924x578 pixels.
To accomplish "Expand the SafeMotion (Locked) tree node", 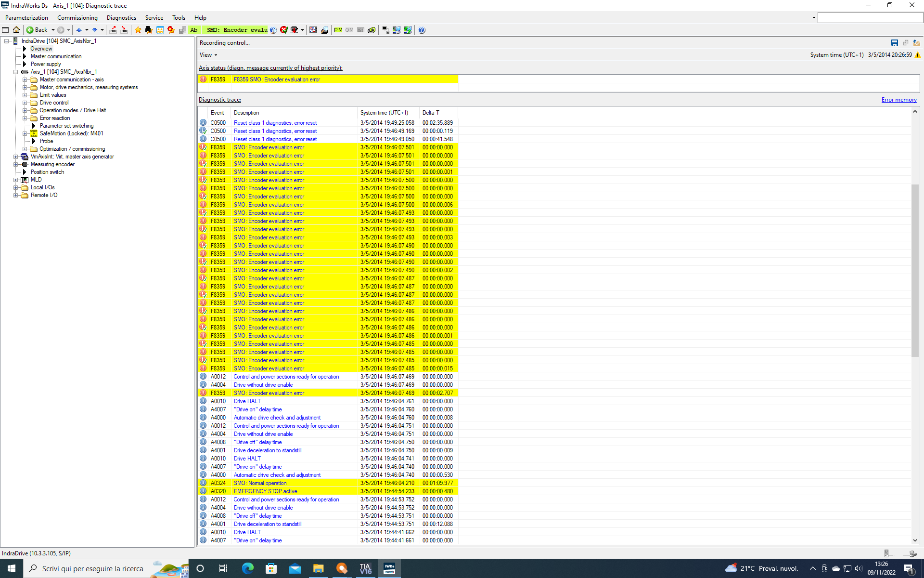I will coord(25,133).
